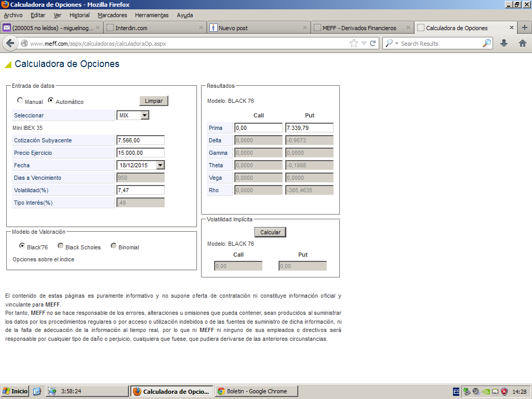Click the Dias a Vencimiento value 950

140,178
